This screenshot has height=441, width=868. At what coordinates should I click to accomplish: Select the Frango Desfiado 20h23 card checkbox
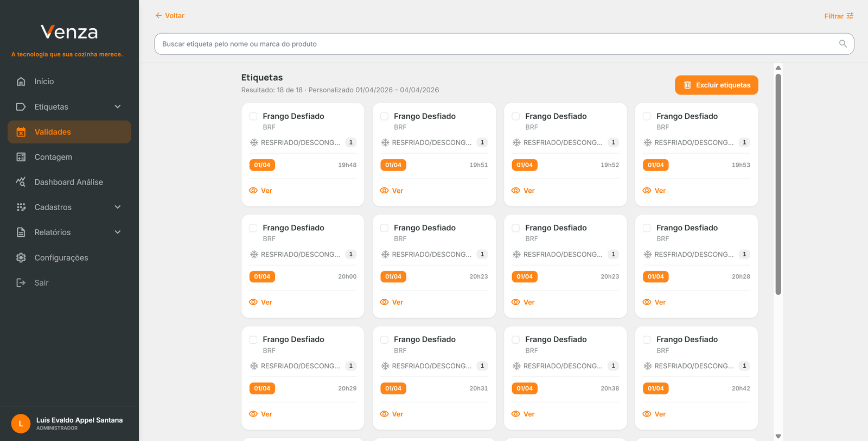coord(384,228)
